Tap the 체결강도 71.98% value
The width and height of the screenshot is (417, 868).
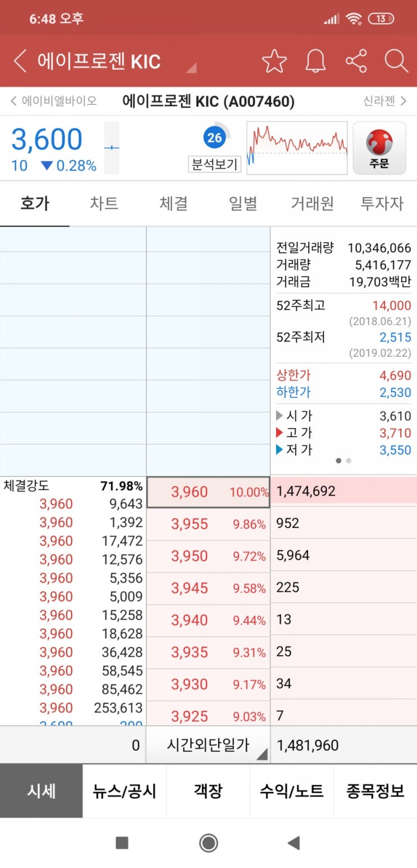(121, 486)
